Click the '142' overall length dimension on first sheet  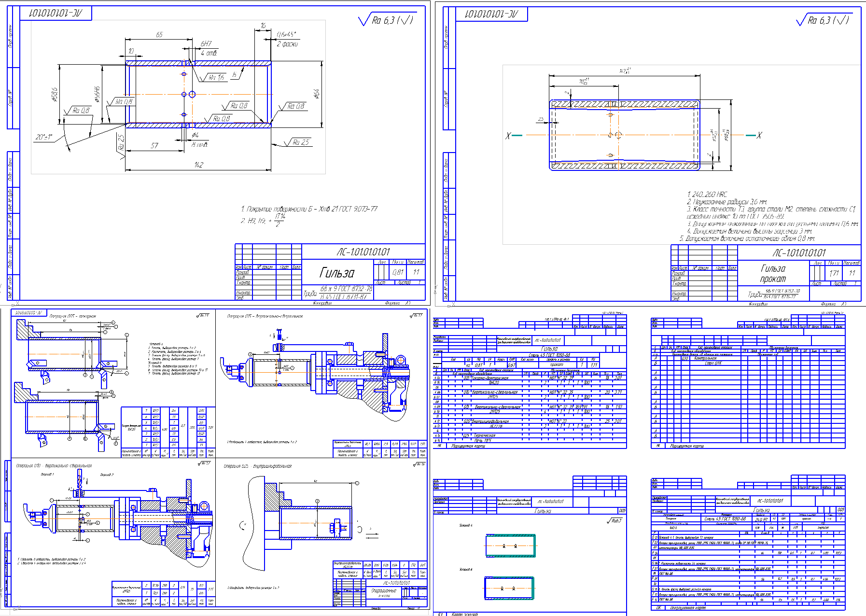click(x=198, y=165)
